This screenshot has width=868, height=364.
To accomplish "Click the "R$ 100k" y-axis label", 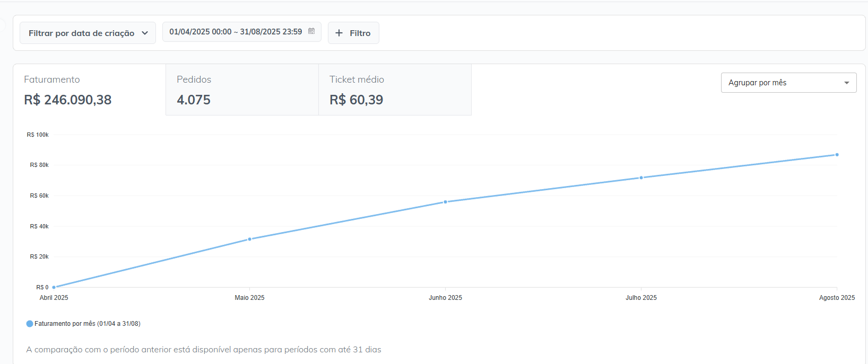I will pyautogui.click(x=38, y=135).
